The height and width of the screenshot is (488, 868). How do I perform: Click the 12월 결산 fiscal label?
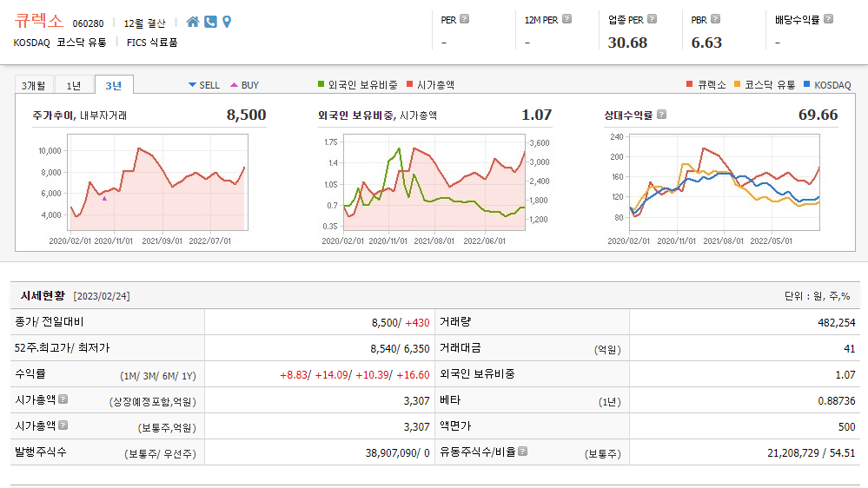pyautogui.click(x=144, y=23)
